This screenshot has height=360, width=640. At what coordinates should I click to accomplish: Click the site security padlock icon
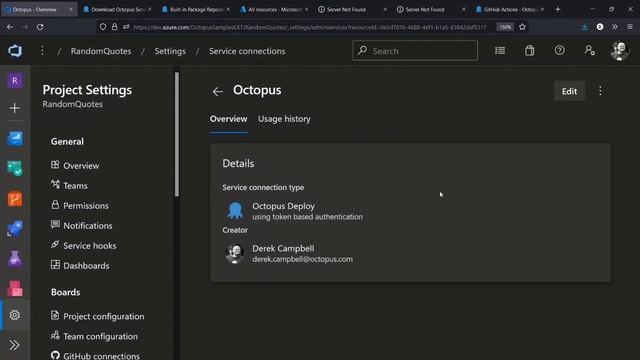coord(115,27)
